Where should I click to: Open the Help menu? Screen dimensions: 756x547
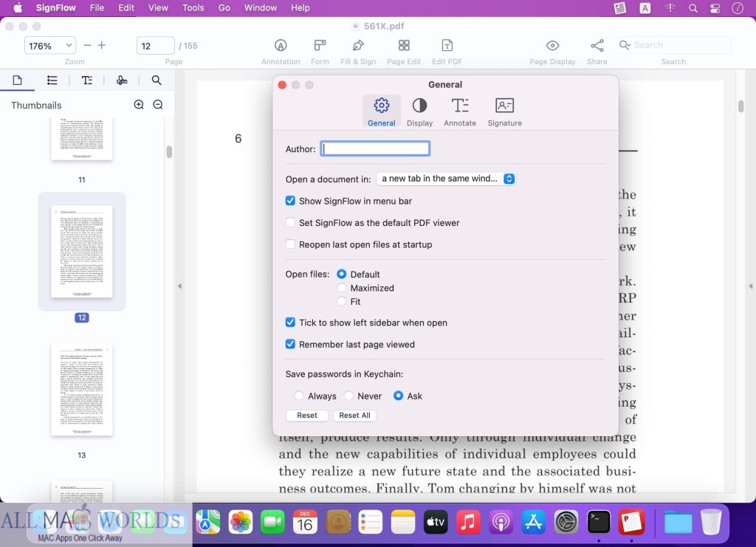coord(300,7)
